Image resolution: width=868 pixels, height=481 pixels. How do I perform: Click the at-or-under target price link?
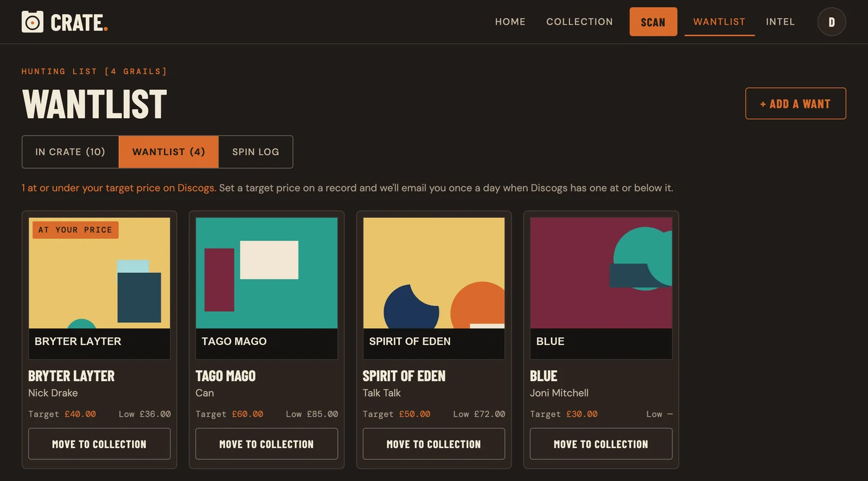[119, 188]
